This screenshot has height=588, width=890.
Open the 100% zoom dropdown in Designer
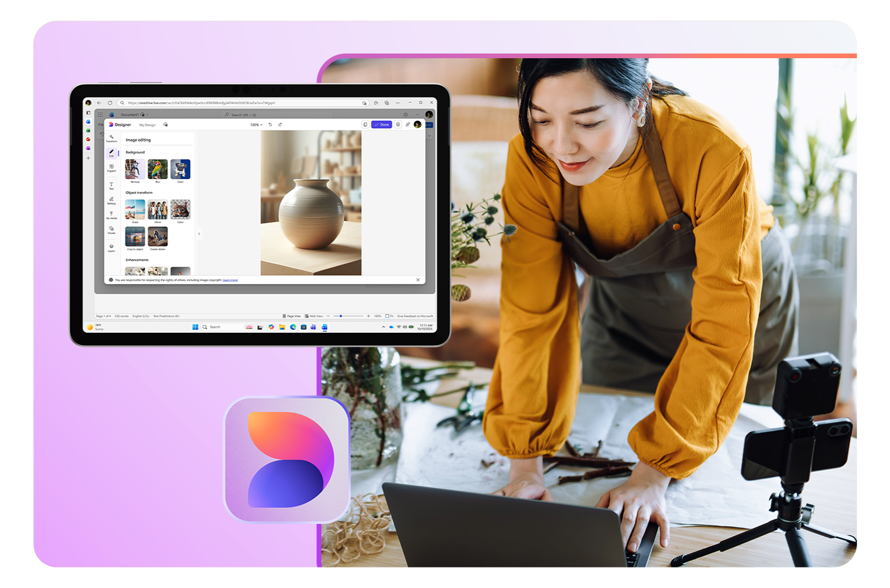(256, 125)
